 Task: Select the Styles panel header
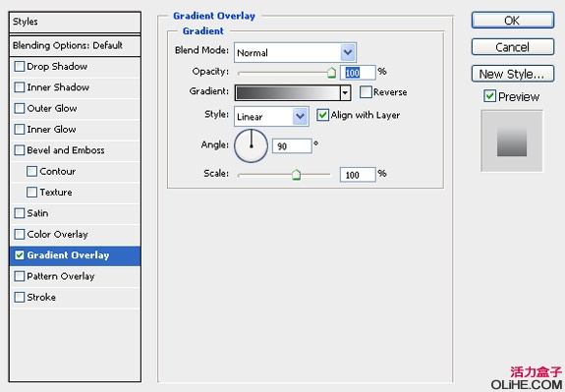point(75,22)
